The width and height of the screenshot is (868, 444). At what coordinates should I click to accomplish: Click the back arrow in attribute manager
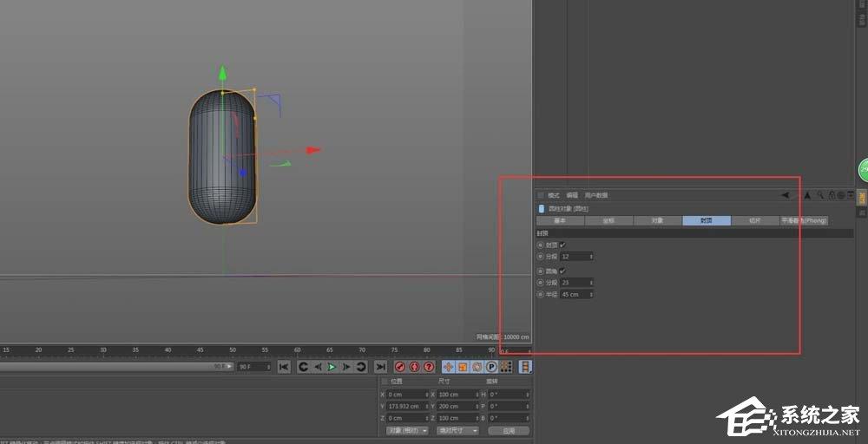785,195
